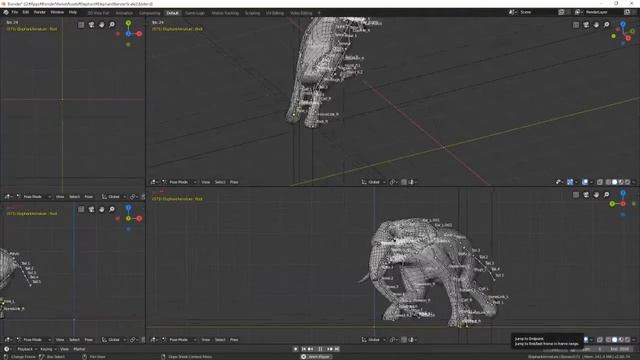Click hand pan icon in top-left viewport
The height and width of the screenshot is (360, 640).
click(x=102, y=25)
